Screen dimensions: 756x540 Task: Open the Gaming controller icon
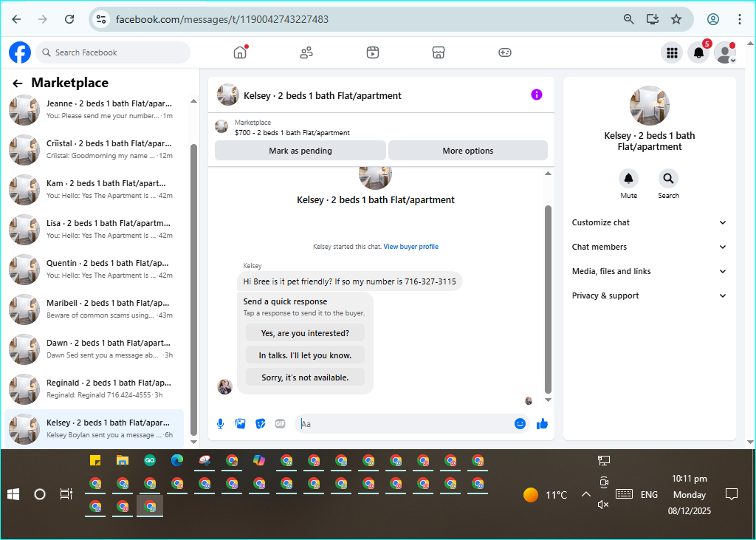point(505,52)
